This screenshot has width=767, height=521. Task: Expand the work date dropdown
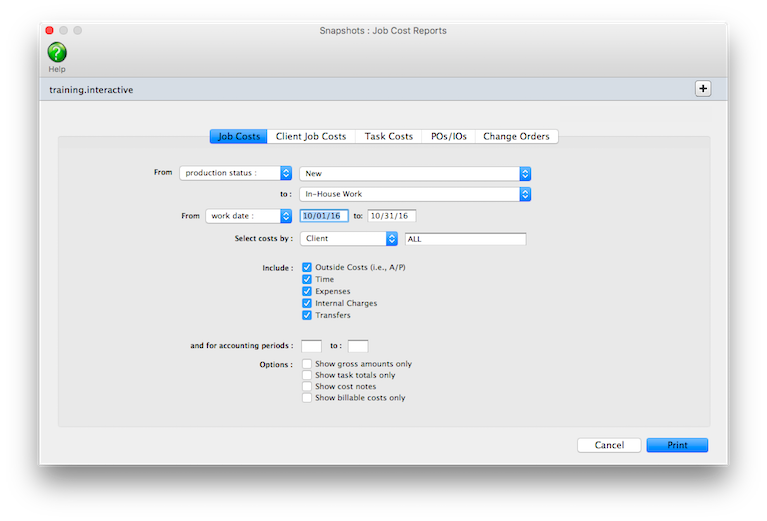tap(248, 215)
